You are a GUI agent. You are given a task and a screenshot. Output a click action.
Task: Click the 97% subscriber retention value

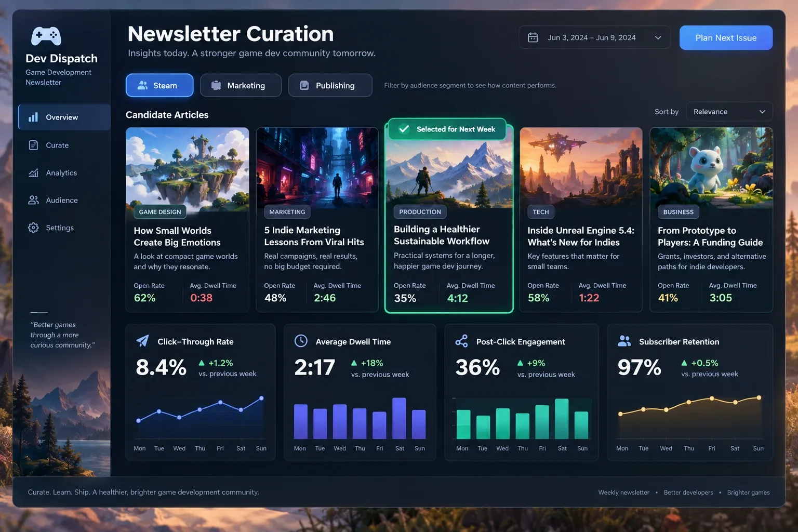click(640, 367)
